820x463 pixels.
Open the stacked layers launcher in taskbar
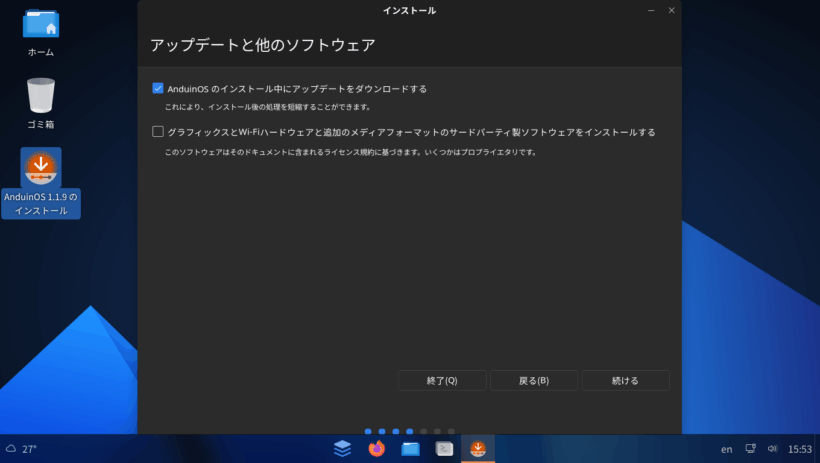343,449
